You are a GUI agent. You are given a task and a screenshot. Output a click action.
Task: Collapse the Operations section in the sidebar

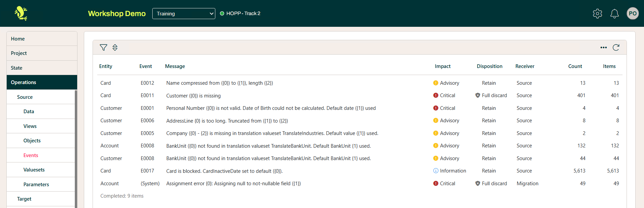pos(42,82)
